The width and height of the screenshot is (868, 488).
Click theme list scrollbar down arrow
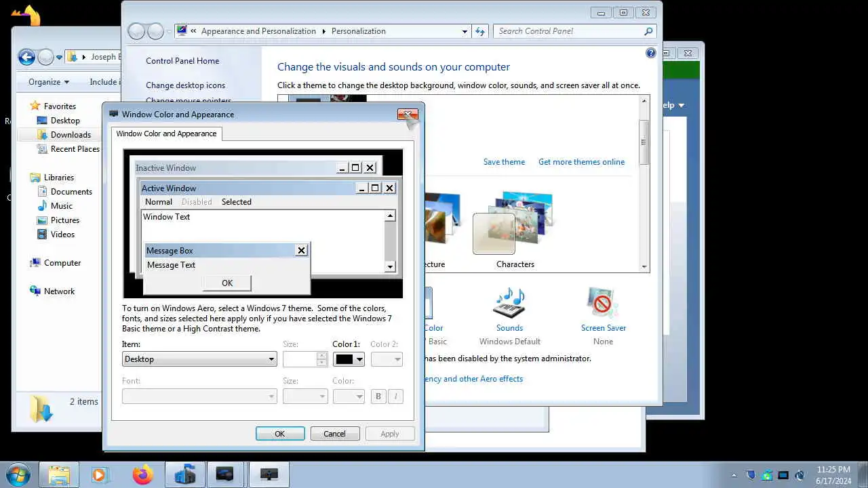[x=644, y=267]
